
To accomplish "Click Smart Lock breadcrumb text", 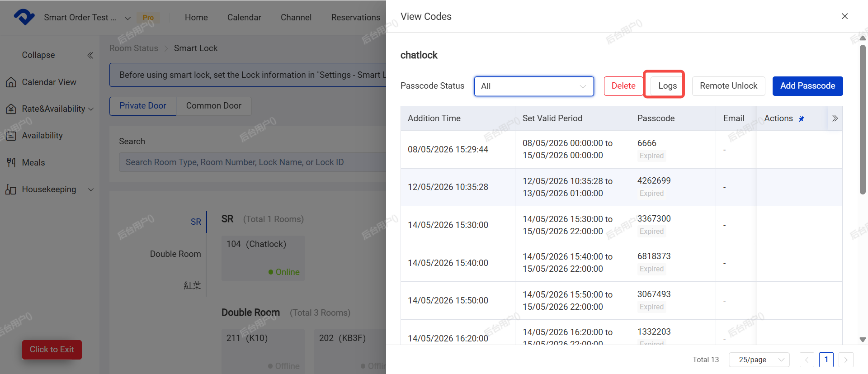I will [x=196, y=48].
